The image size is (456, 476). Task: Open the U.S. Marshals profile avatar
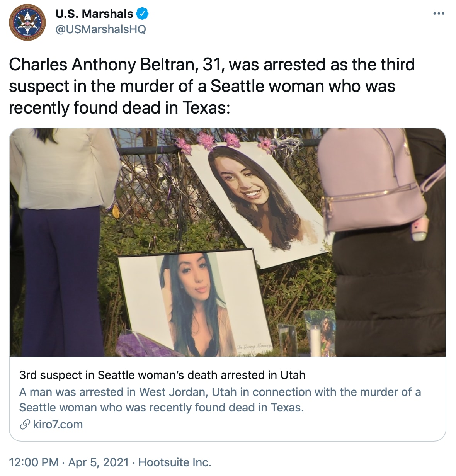point(27,22)
